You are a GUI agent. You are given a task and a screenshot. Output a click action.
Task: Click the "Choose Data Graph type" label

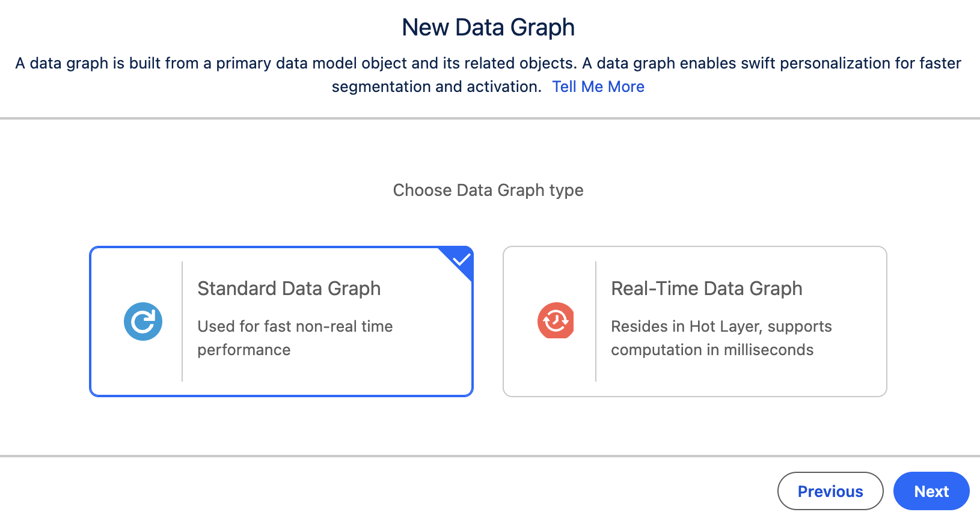(x=488, y=190)
